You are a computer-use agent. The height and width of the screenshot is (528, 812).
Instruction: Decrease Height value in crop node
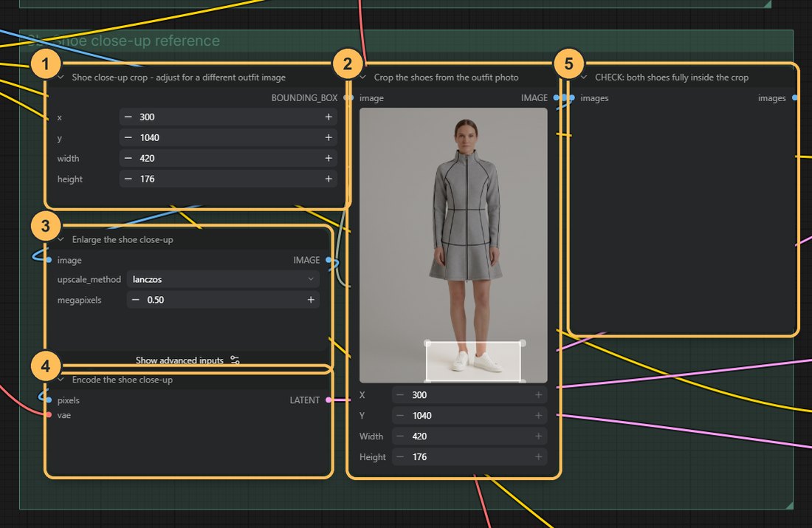coord(400,457)
